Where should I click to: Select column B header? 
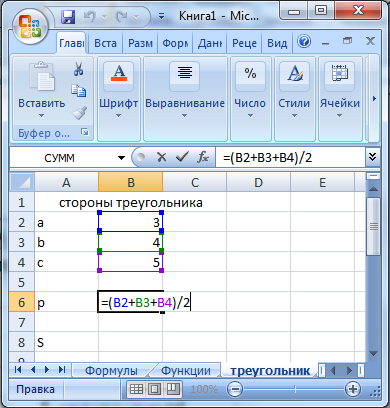pyautogui.click(x=131, y=182)
